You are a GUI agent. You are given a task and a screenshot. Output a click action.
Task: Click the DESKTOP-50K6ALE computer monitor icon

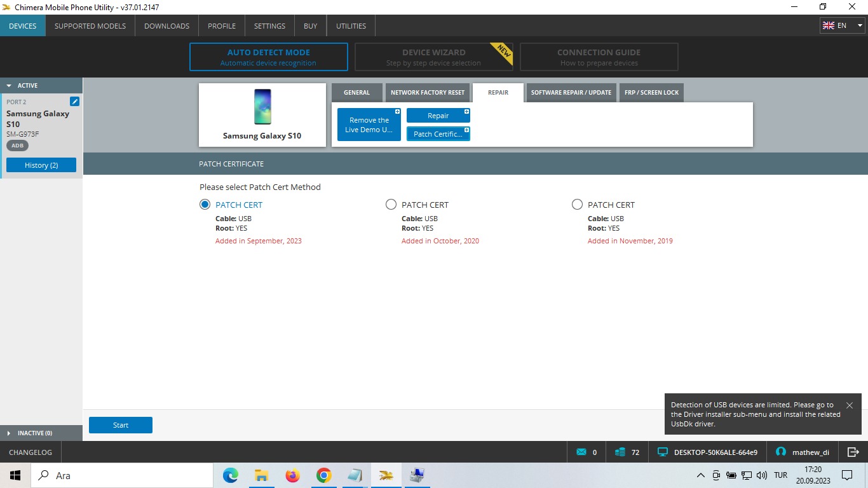click(663, 452)
